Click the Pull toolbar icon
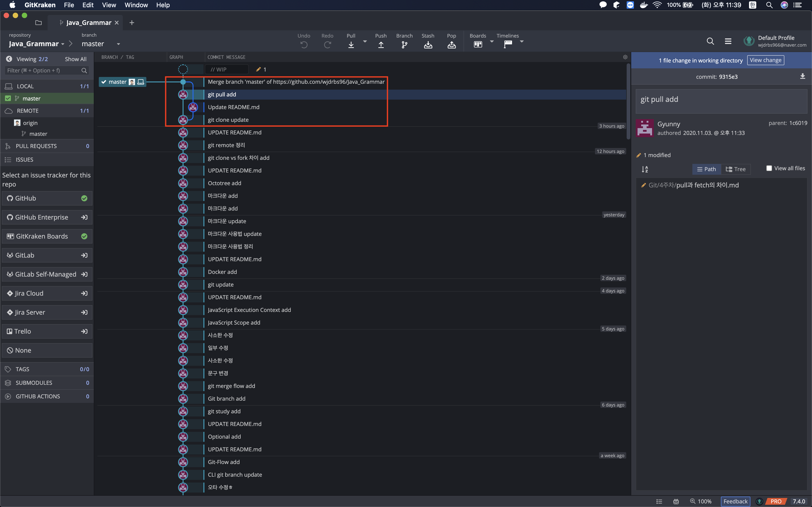This screenshot has height=507, width=812. [351, 44]
